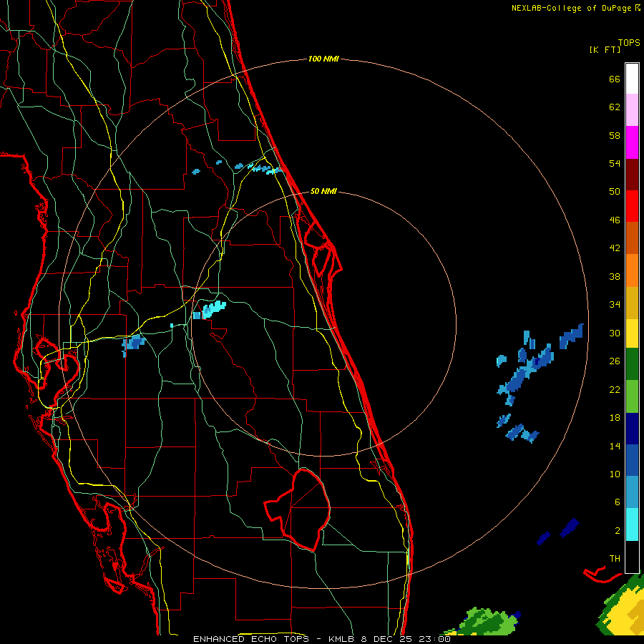Click the 'TH' legend label
This screenshot has height=644, width=644.
coord(615,558)
